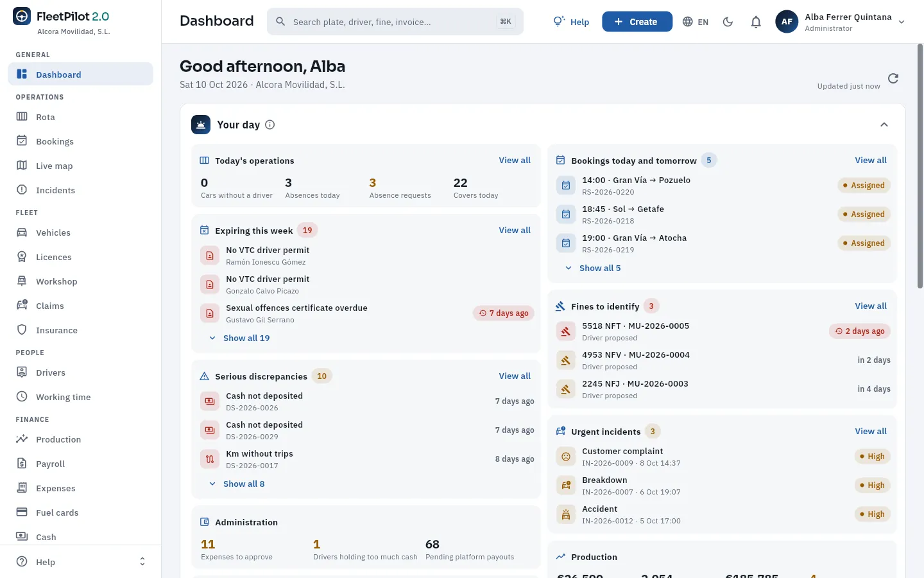Open the Customer complaint incident IN-2026-0009
924x578 pixels.
[x=723, y=457]
